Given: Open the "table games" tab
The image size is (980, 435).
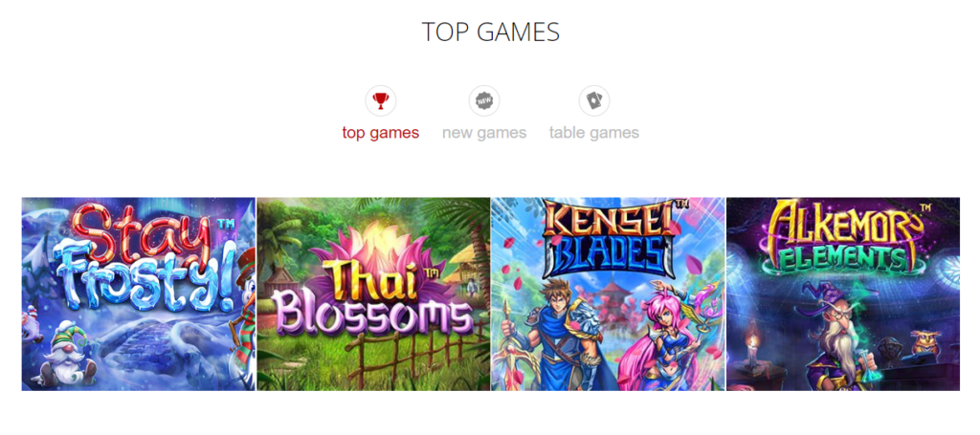Looking at the screenshot, I should [593, 133].
